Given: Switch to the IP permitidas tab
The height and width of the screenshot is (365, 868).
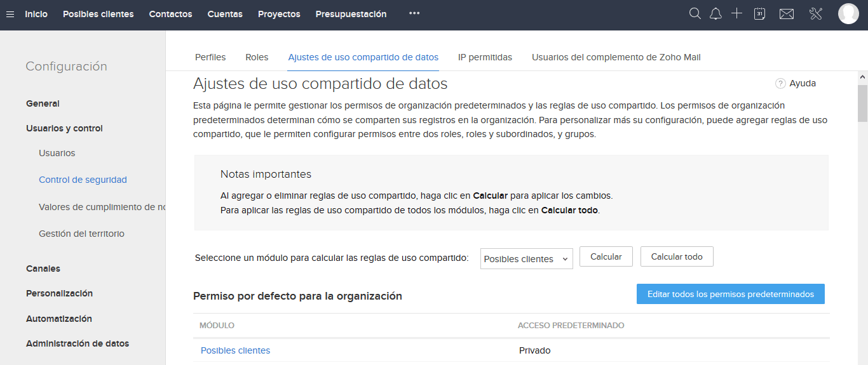Looking at the screenshot, I should (x=485, y=57).
